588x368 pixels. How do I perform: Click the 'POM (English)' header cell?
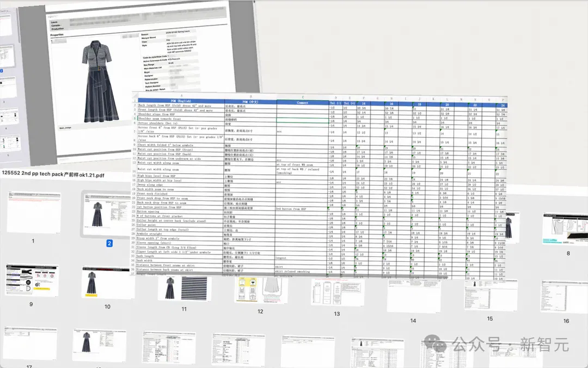click(181, 101)
